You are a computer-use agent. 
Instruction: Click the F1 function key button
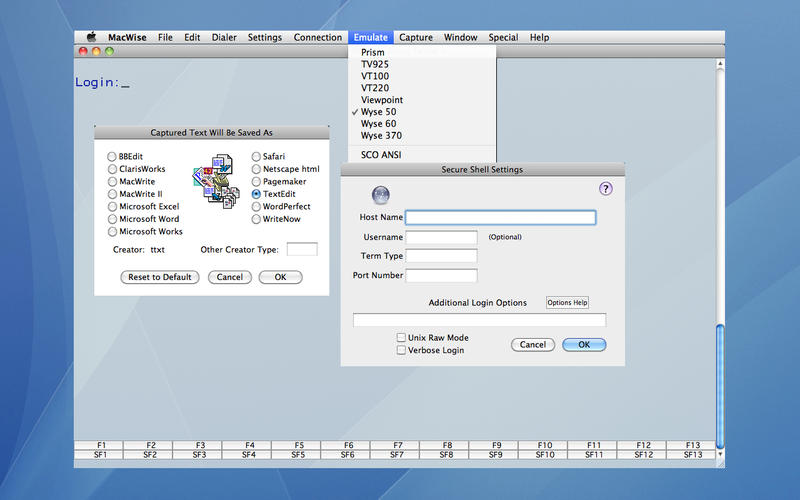[x=99, y=445]
